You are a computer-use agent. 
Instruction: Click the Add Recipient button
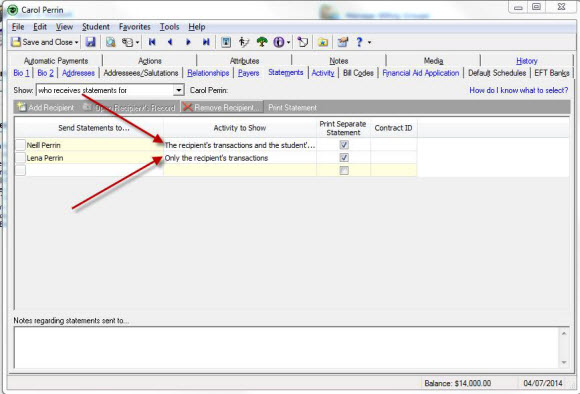point(46,108)
